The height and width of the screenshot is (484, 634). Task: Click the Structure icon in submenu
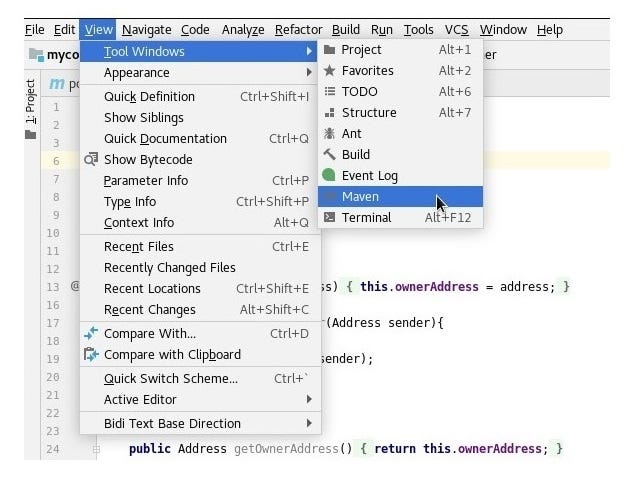click(330, 113)
